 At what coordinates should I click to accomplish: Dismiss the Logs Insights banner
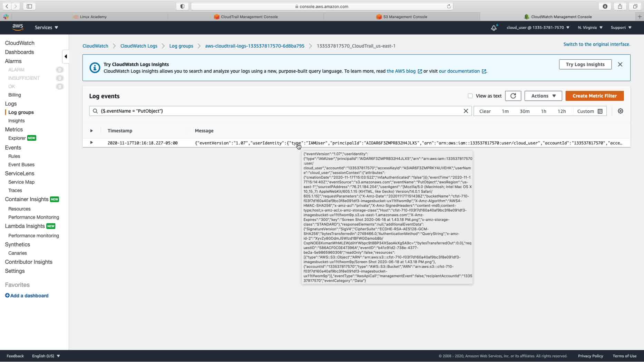(x=620, y=64)
